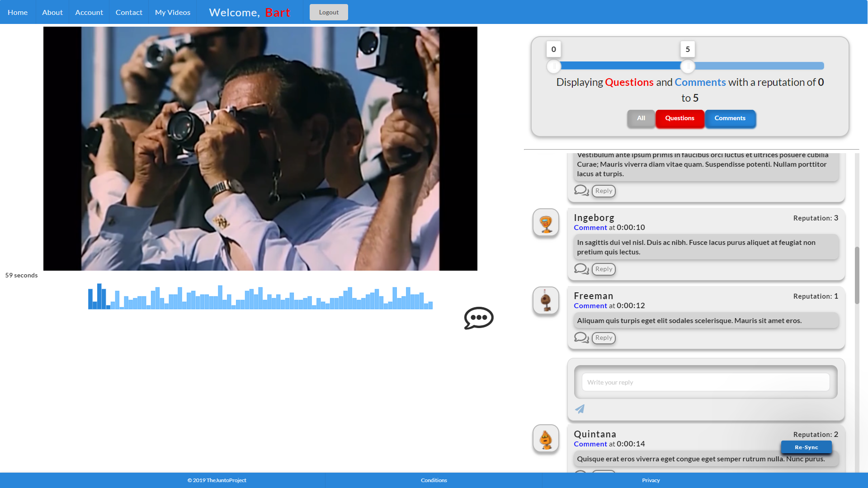Click replies bubble icon under Vestibulum comment
The image size is (868, 488).
(581, 191)
